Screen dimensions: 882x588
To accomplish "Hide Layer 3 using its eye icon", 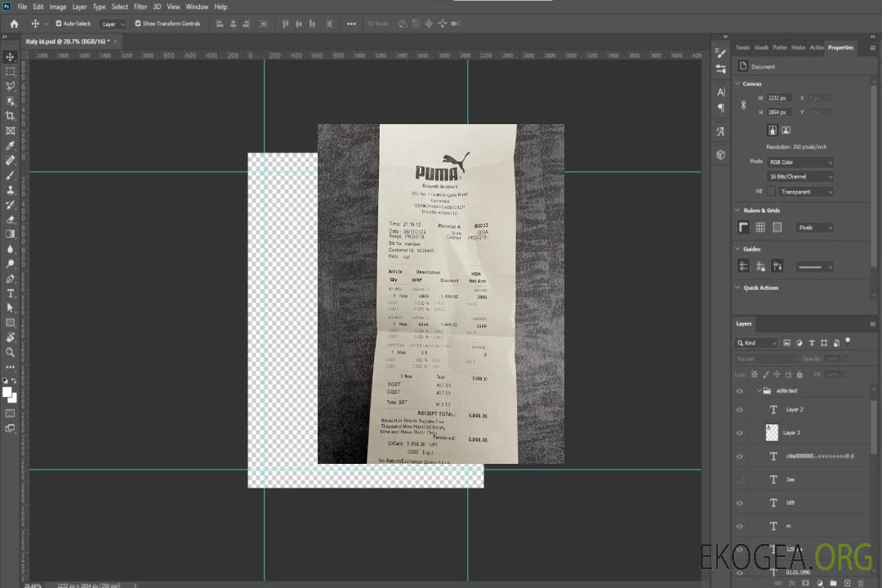I will [740, 434].
